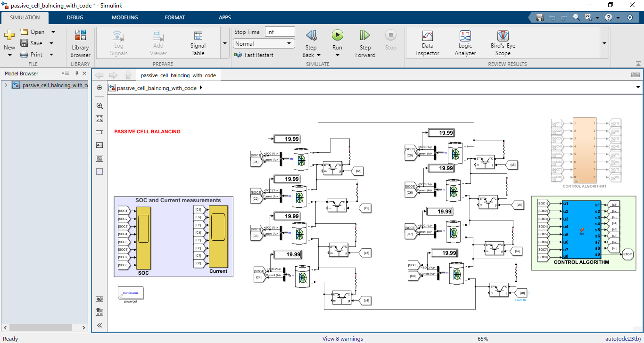Open the Normal simulation mode dropdown

coord(263,43)
